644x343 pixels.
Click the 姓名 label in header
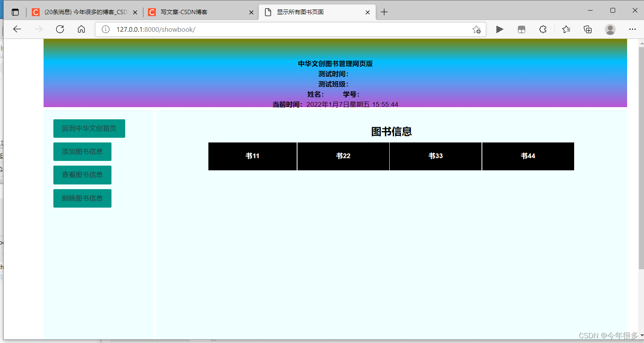[x=316, y=94]
